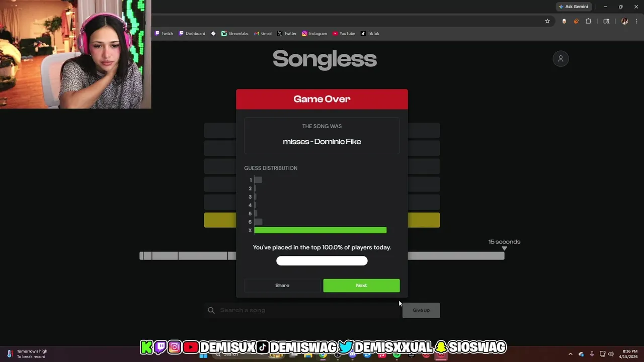The width and height of the screenshot is (644, 362).
Task: Click the 'THE SONG WAS' label
Action: 322,126
